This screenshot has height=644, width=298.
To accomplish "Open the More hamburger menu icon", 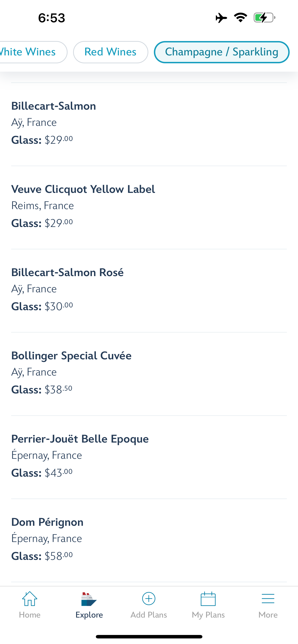I will 268,599.
